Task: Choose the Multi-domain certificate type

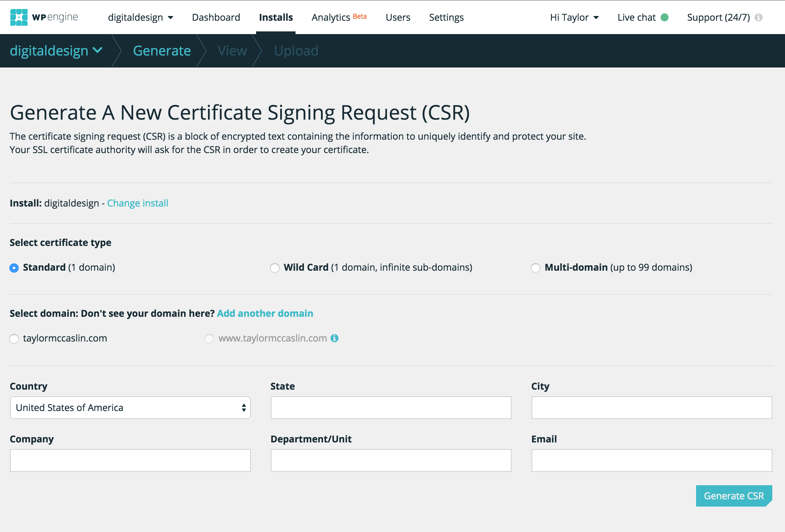Action: pyautogui.click(x=535, y=268)
